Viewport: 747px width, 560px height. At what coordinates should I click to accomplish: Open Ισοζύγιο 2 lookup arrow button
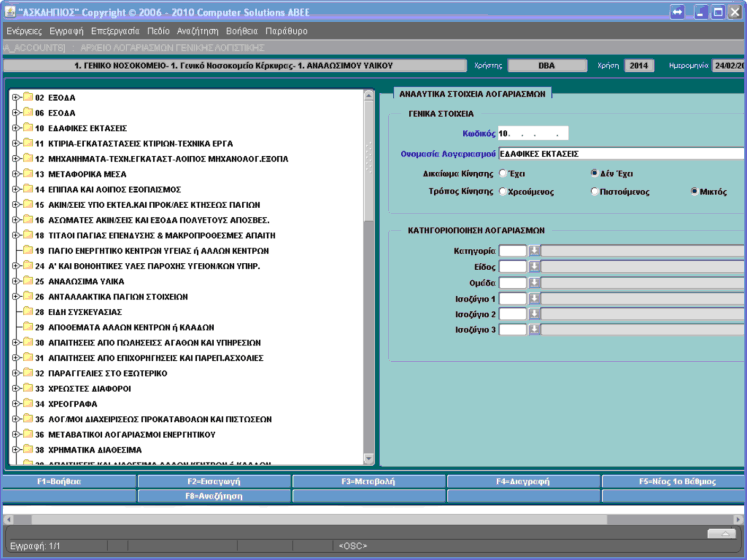click(x=534, y=314)
